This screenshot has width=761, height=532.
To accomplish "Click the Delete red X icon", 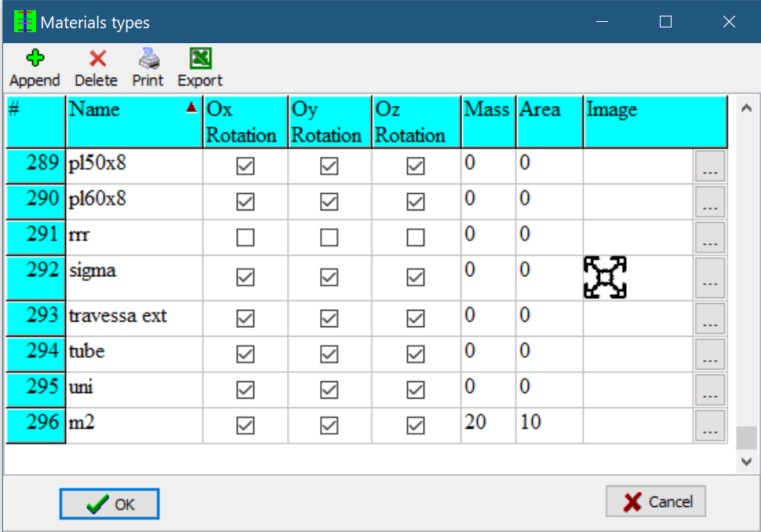I will click(x=96, y=59).
